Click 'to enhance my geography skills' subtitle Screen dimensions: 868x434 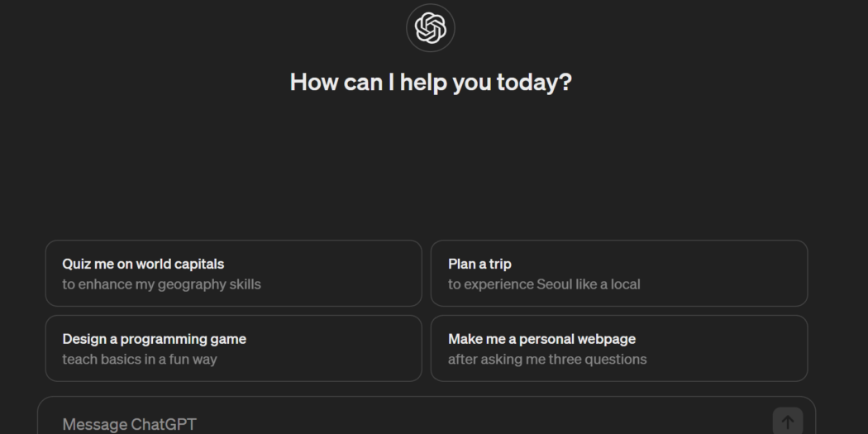[x=161, y=284]
